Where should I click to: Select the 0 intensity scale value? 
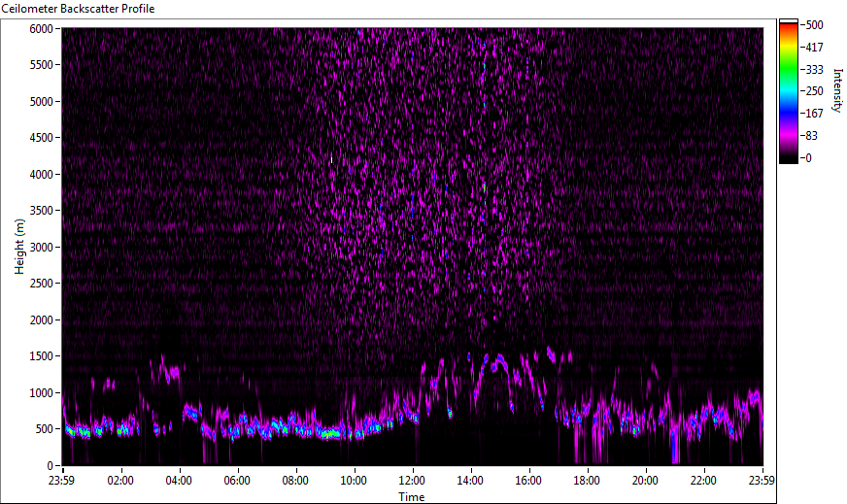click(x=808, y=157)
